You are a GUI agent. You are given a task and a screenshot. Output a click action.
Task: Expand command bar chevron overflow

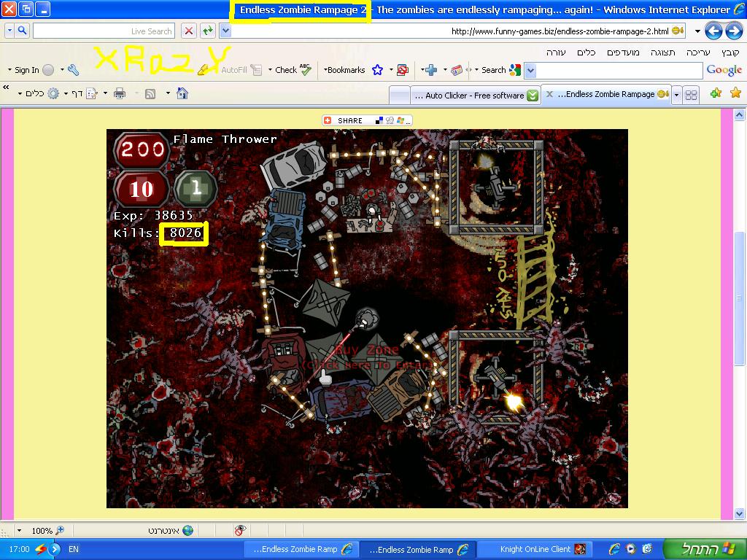[6, 87]
